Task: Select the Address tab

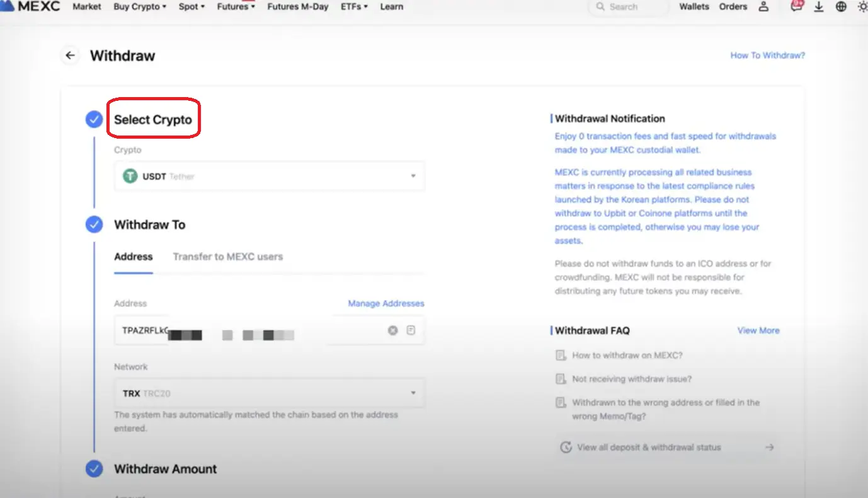Action: 134,257
